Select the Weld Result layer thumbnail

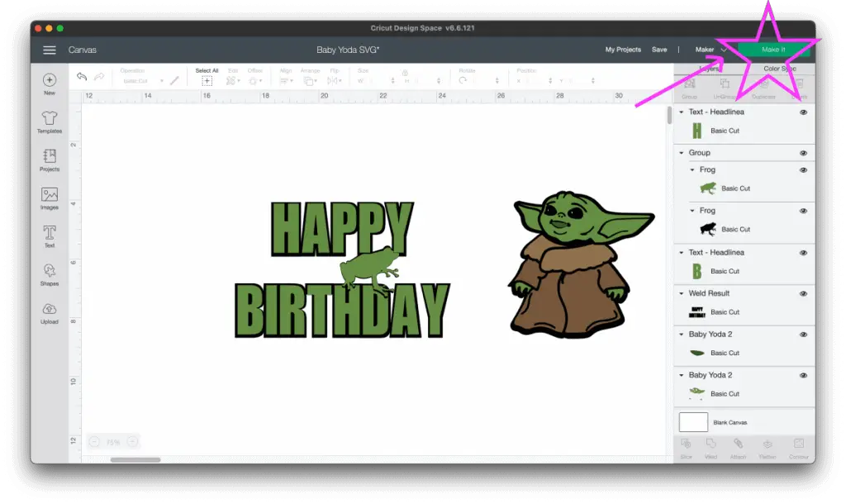click(x=697, y=311)
